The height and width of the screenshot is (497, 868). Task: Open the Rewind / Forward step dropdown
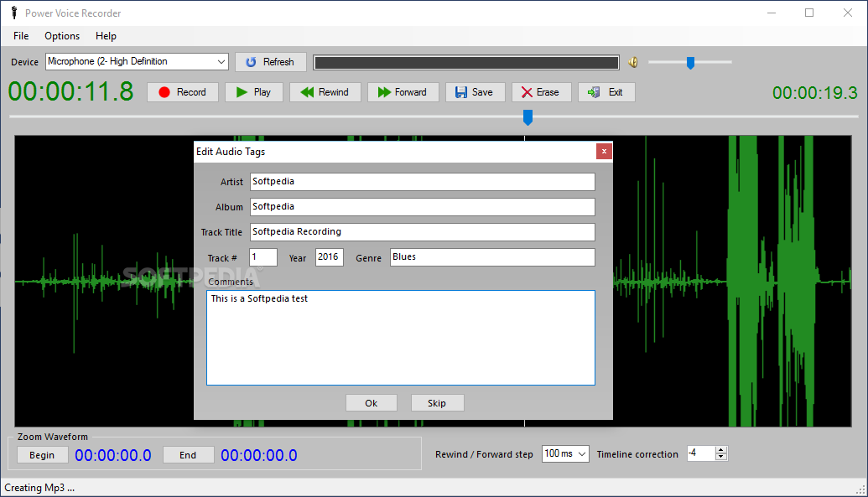(x=565, y=453)
